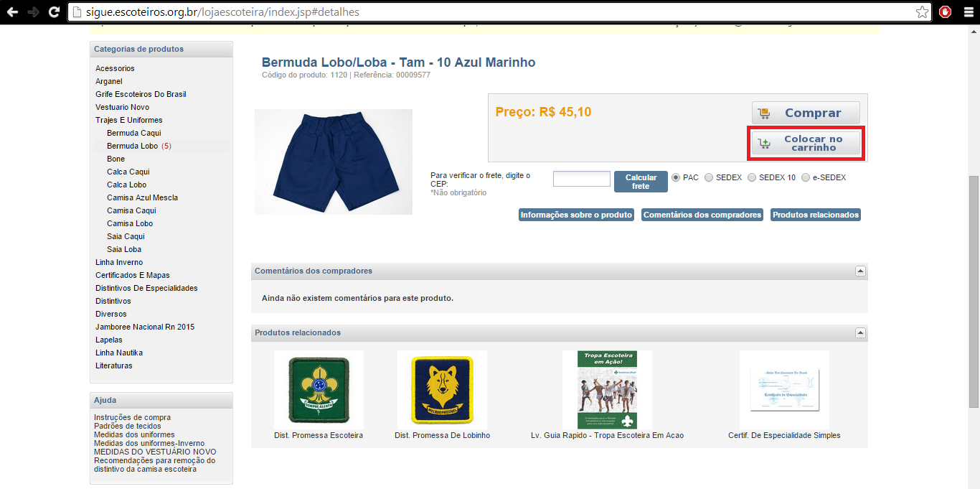Open the Trajes E Uniformes category
Screen dimensions: 980x489
129,120
